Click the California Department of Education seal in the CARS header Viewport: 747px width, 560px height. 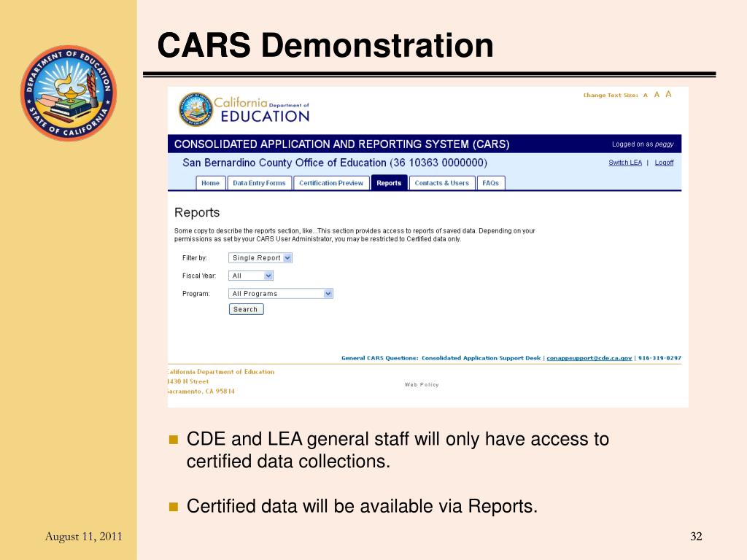pyautogui.click(x=196, y=109)
